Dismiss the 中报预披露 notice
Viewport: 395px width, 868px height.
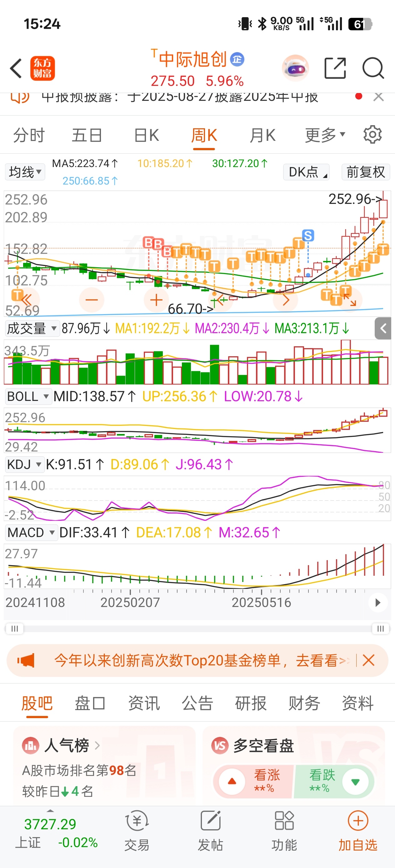pyautogui.click(x=379, y=97)
